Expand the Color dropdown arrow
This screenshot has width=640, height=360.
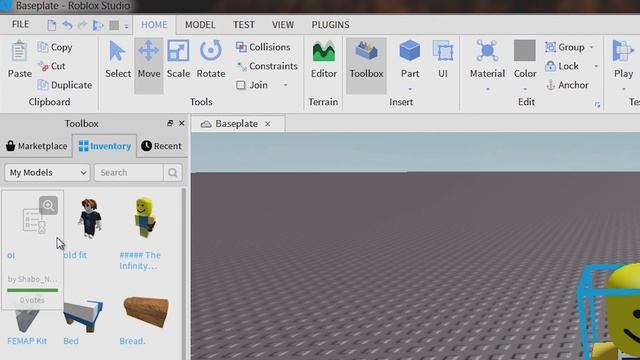click(525, 89)
